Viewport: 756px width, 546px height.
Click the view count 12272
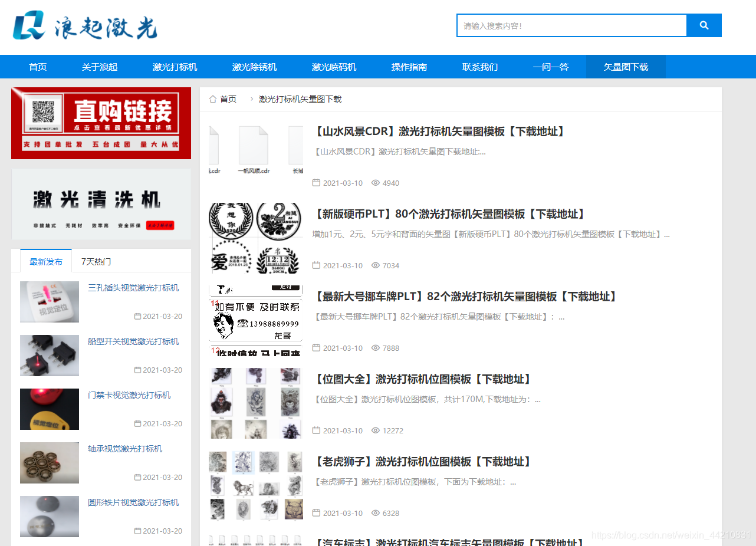[x=393, y=430]
